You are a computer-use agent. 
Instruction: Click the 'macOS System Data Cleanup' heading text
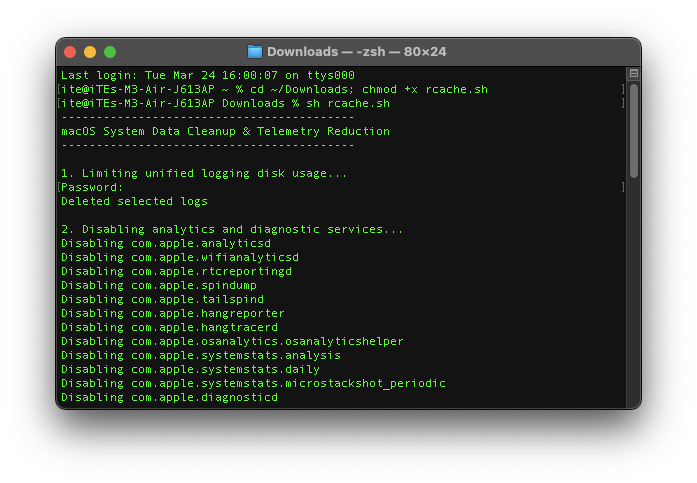click(225, 131)
